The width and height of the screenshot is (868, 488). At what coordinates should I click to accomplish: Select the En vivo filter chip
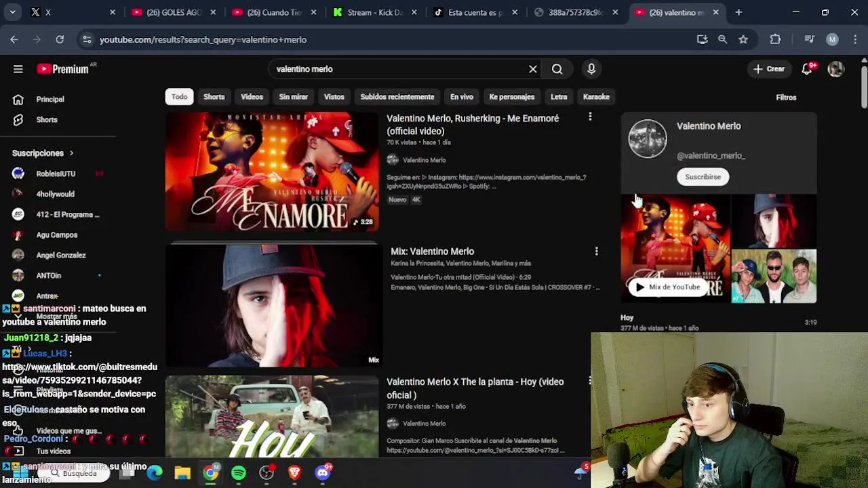coord(462,97)
